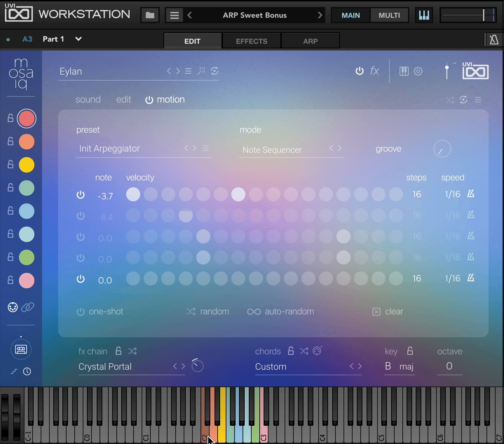Toggle power for the -8.4 note row
Screen dimensions: 504x444
coord(81,216)
